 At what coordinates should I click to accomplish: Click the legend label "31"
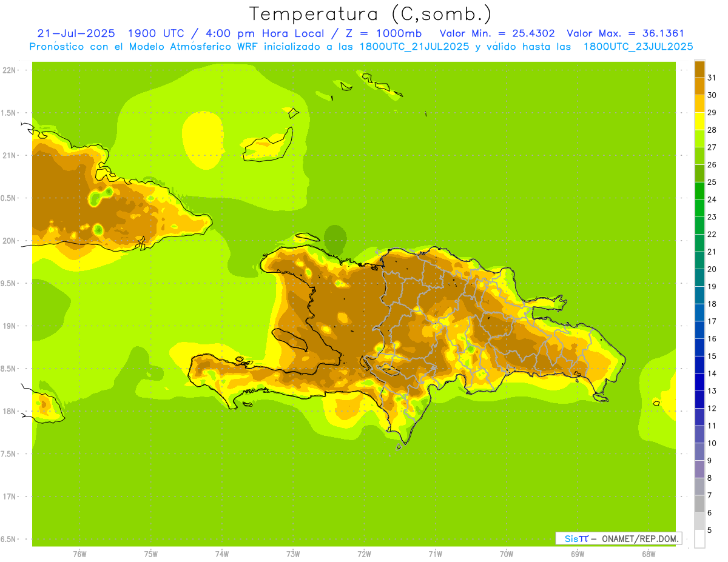click(x=712, y=78)
